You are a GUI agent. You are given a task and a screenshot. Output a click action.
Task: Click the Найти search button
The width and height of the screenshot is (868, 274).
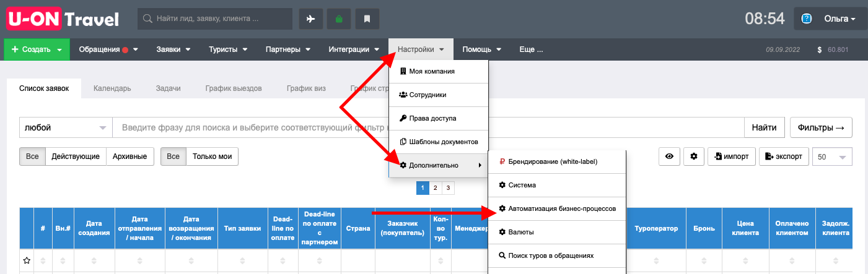pos(764,127)
